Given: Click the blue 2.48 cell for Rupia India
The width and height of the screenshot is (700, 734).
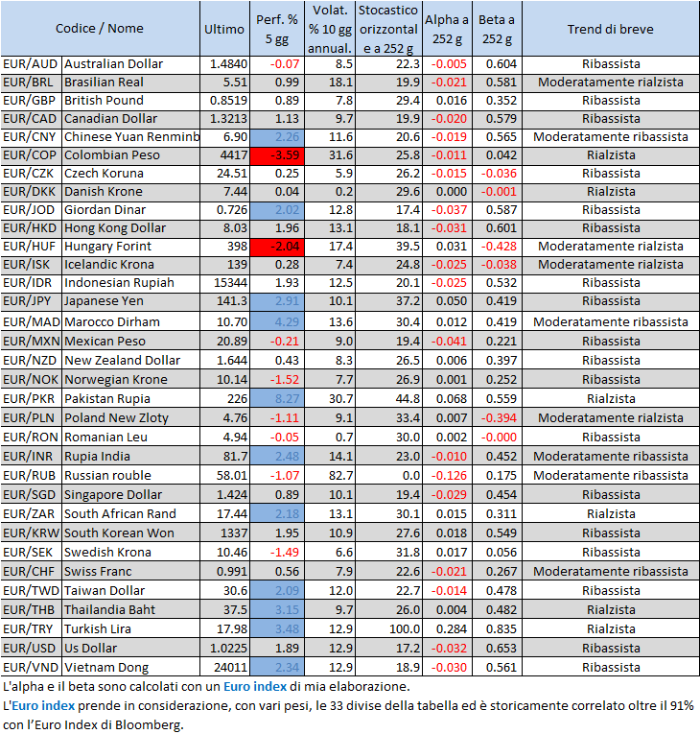Looking at the screenshot, I should coord(277,457).
